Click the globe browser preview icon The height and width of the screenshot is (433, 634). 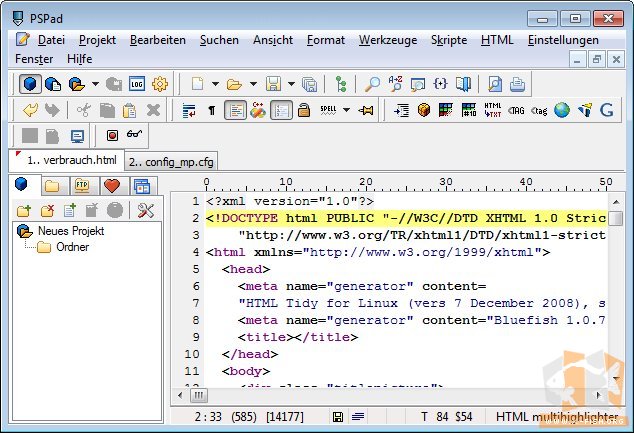pos(562,110)
